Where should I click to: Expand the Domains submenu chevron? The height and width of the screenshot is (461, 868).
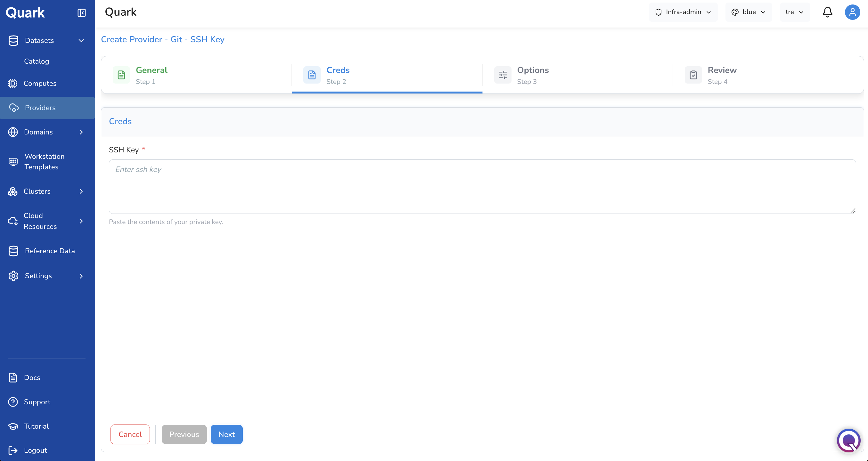point(81,132)
